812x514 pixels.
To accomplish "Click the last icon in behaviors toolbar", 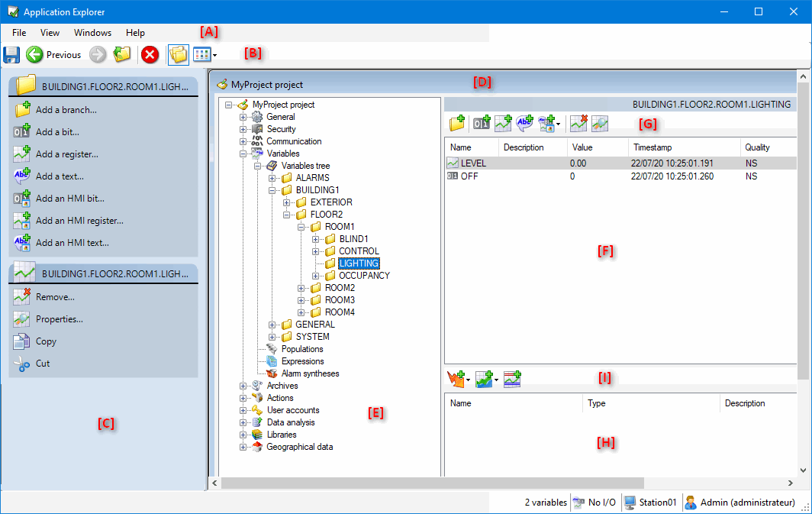I will [512, 378].
